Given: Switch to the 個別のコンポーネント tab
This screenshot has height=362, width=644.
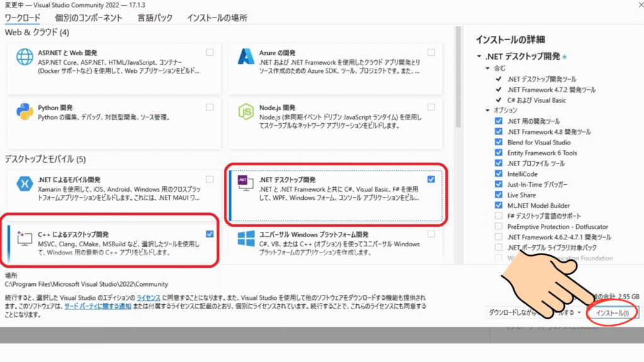Looking at the screenshot, I should point(89,18).
